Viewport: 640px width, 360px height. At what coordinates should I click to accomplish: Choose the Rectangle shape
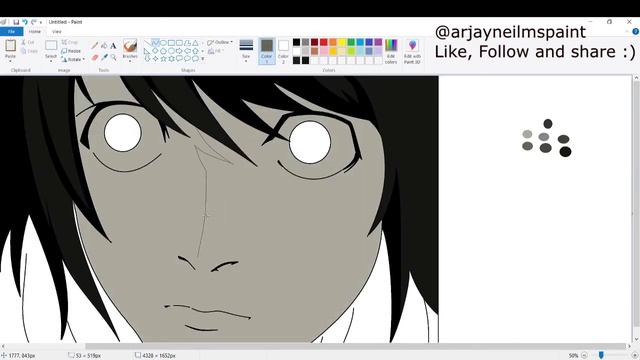pyautogui.click(x=171, y=42)
